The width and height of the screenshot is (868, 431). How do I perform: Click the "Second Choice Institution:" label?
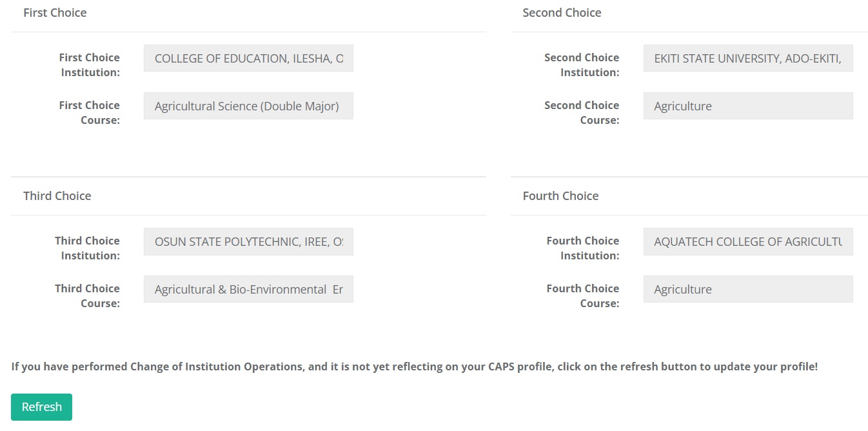click(582, 65)
